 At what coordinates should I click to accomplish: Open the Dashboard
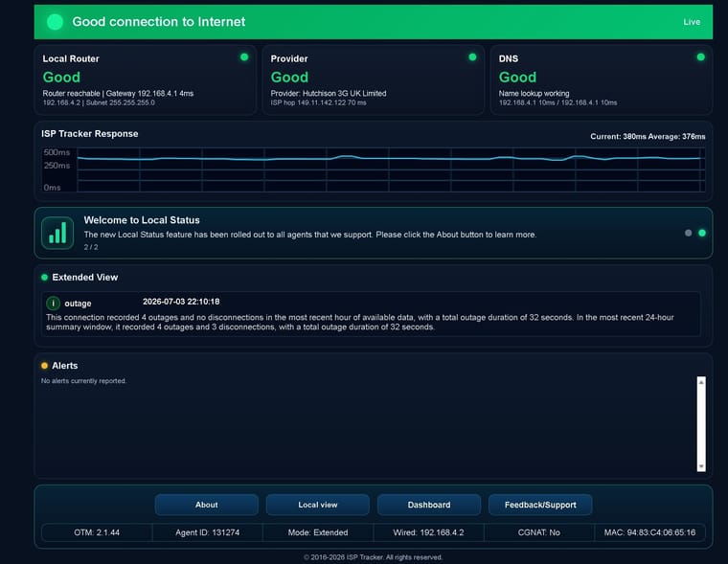click(429, 505)
